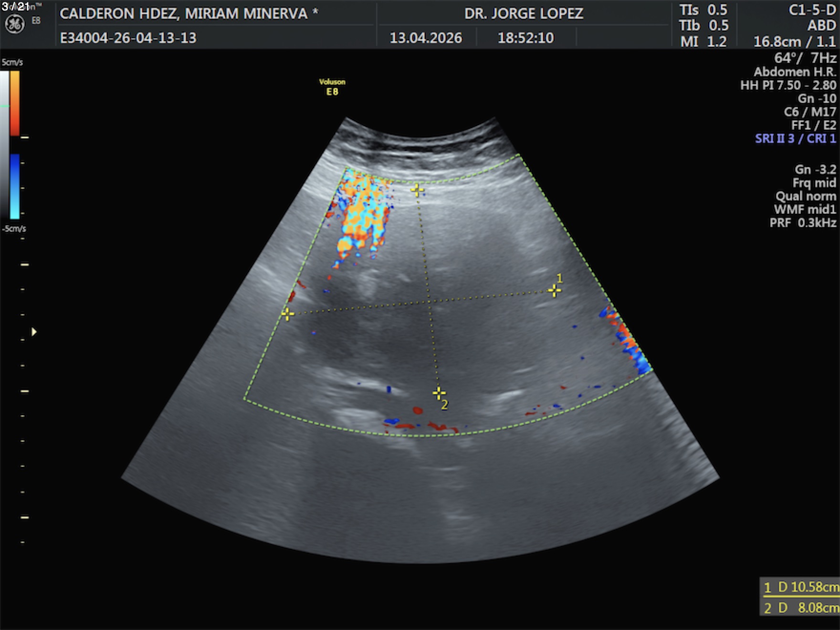This screenshot has height=630, width=840.
Task: Click the exam date 13.04.2026
Action: (x=426, y=38)
